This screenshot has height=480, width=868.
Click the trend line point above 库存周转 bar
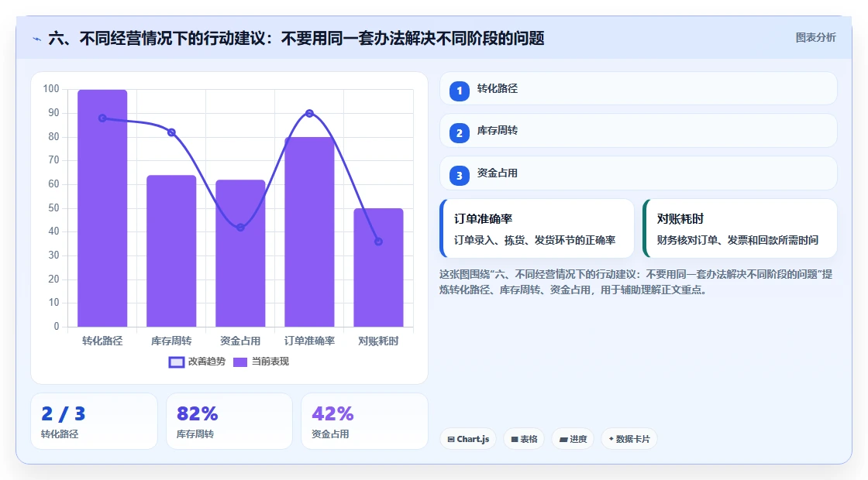pos(171,132)
